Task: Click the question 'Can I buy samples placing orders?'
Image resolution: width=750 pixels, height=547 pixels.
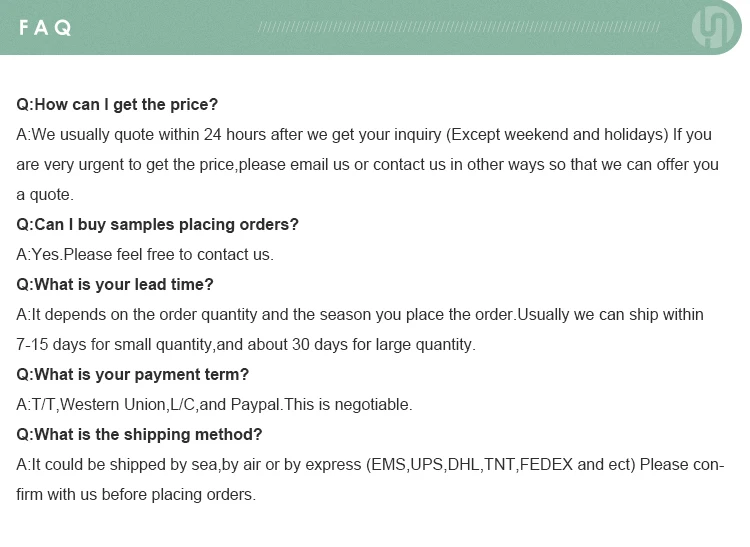Action: (x=157, y=224)
